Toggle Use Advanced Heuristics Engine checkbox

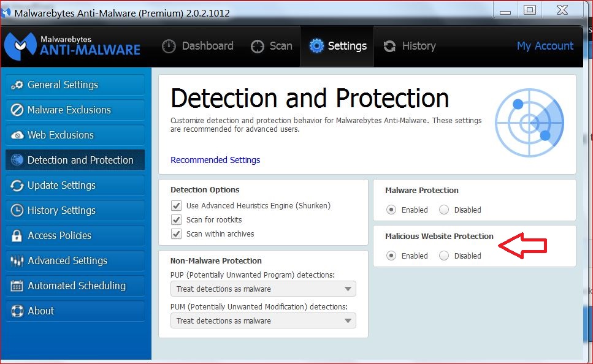coord(176,206)
